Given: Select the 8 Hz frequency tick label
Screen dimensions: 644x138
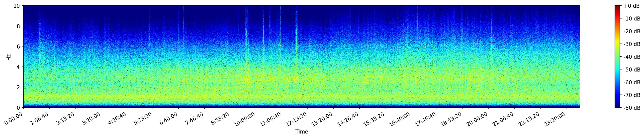Looking at the screenshot, I should [18, 26].
